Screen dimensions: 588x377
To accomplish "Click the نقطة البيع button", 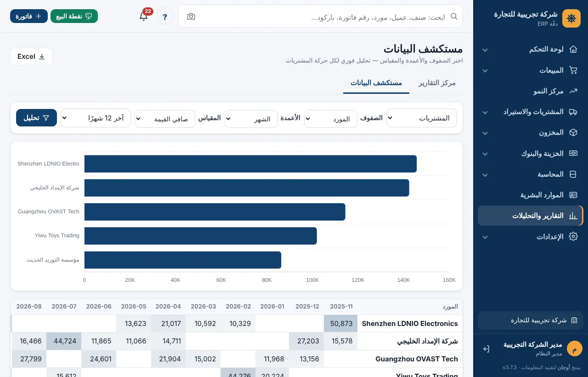I will 74,16.
